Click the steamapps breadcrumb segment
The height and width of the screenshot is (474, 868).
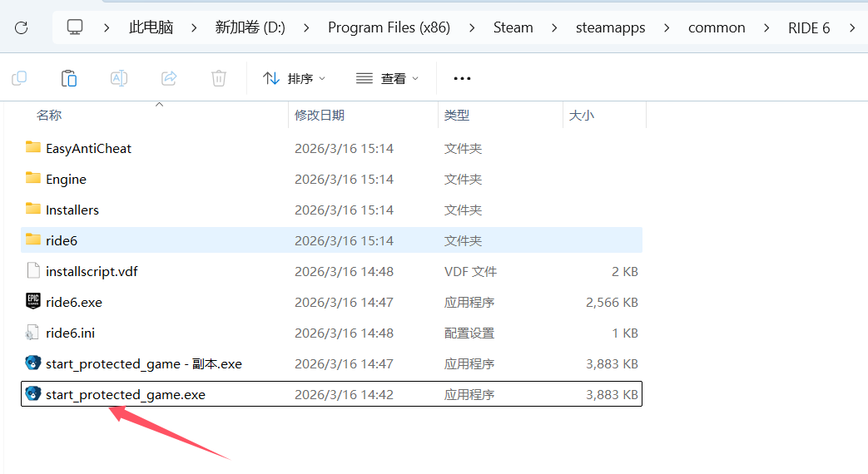point(610,27)
